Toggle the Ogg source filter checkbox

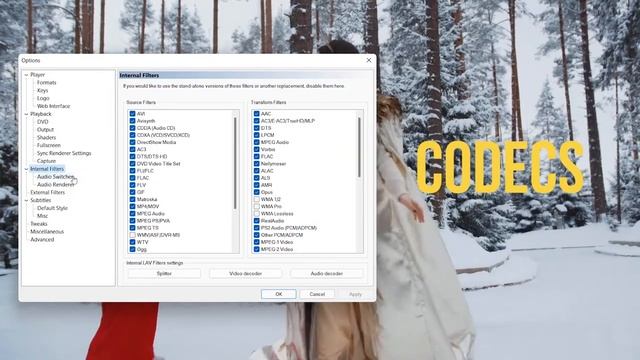tap(132, 249)
